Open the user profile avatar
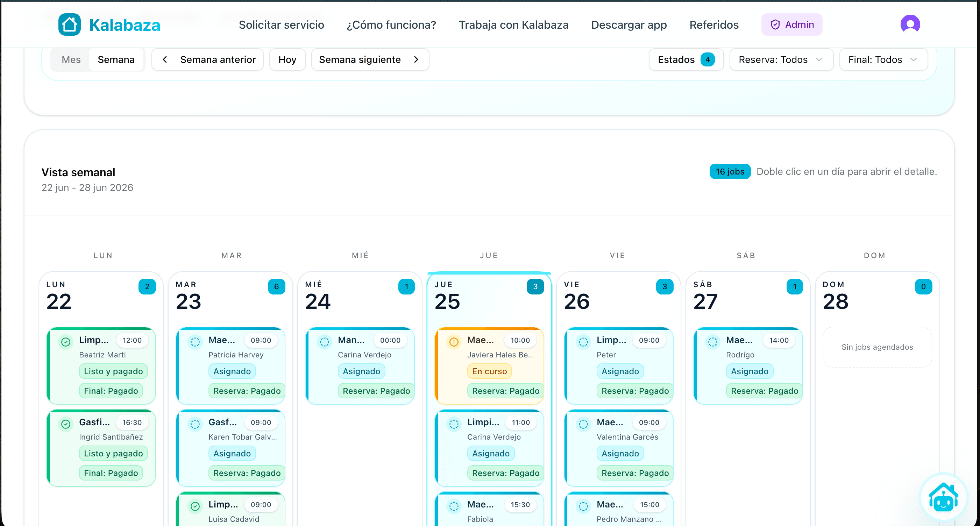The image size is (980, 526). coord(910,25)
